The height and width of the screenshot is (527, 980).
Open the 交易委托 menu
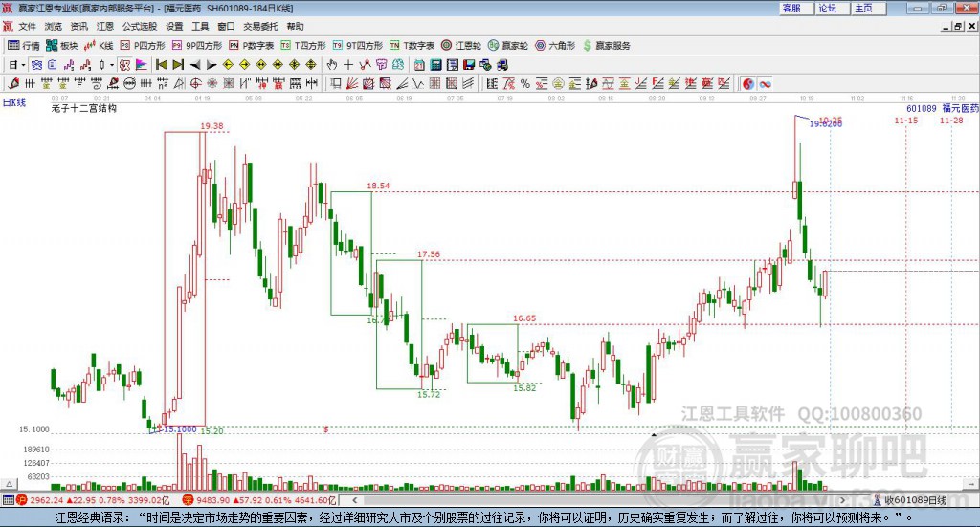(x=260, y=26)
